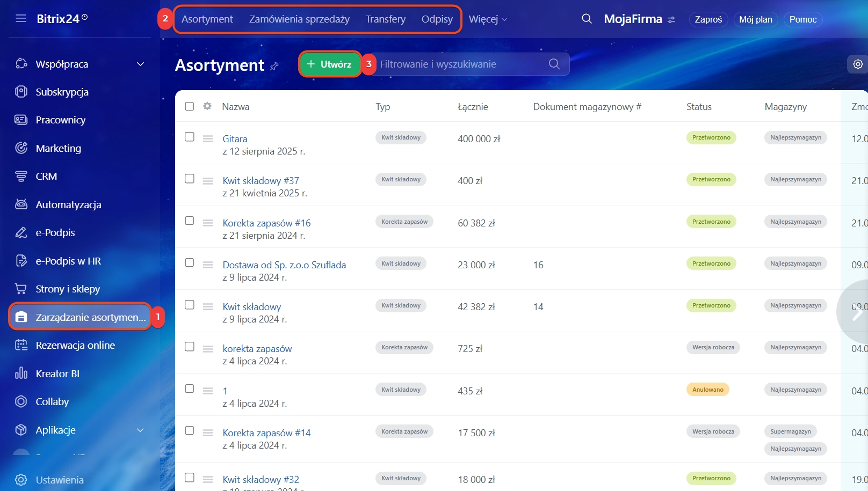Open the hamburger menu next to Bitrix24
The image size is (868, 491).
pyautogui.click(x=21, y=19)
